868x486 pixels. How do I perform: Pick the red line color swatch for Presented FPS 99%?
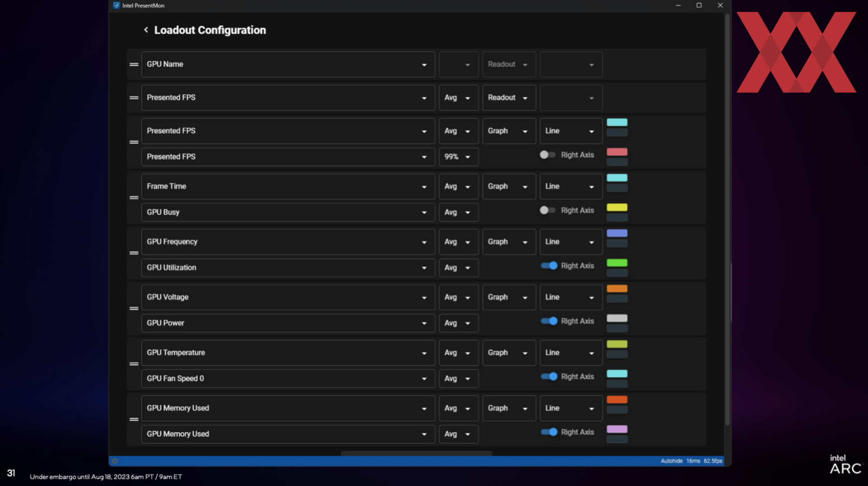click(617, 152)
